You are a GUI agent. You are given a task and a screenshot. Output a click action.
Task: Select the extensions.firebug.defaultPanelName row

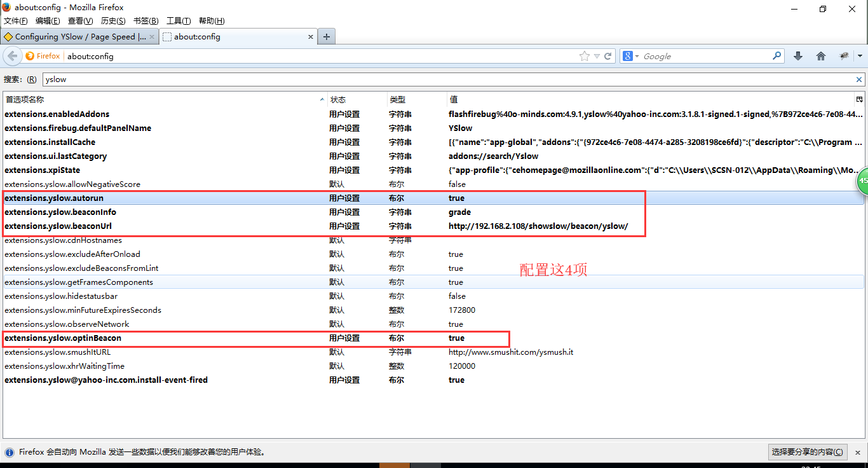[433, 128]
